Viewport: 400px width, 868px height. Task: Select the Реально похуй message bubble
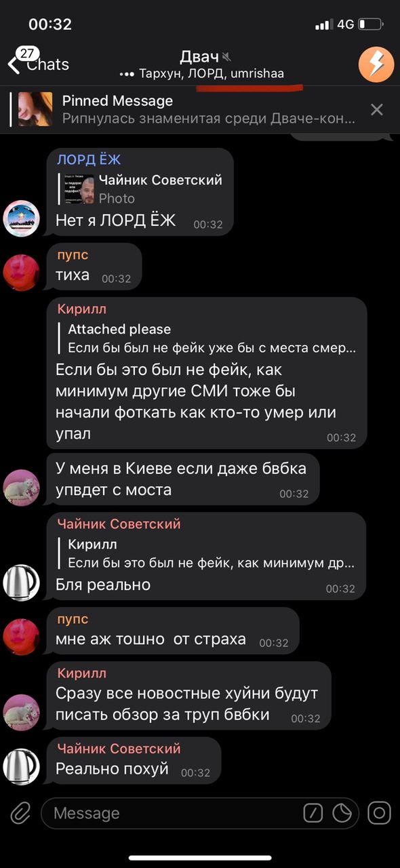[134, 761]
